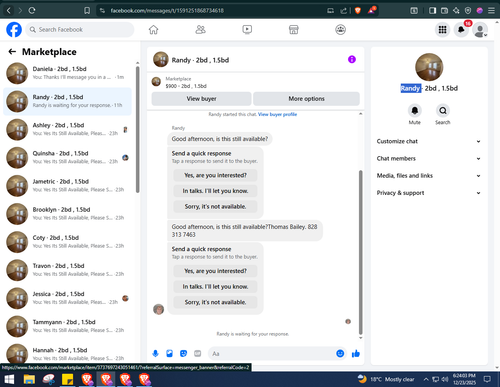This screenshot has height=387, width=500.
Task: Open the Groups icon in top navigation
Action: [340, 30]
